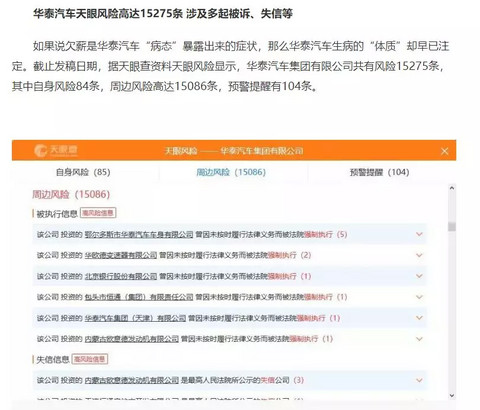Image resolution: width=480 pixels, height=410 pixels.
Task: Click the scrollbar thumb in risk list
Action: (452, 227)
